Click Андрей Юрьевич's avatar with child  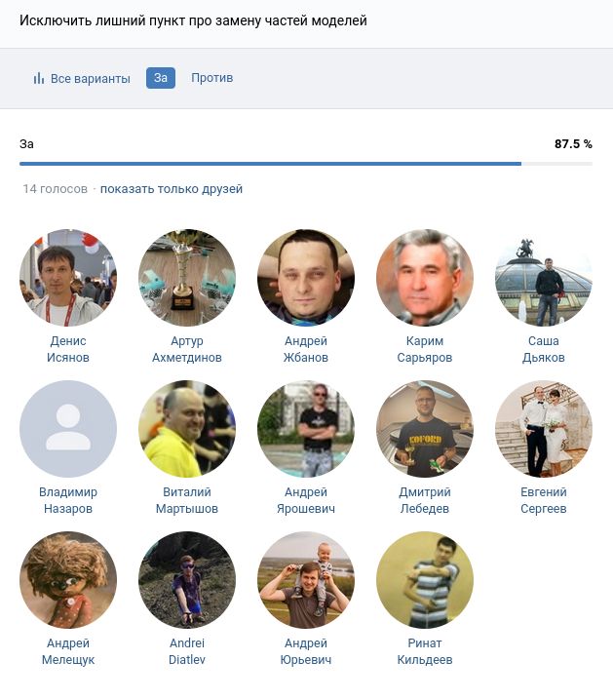tap(306, 579)
